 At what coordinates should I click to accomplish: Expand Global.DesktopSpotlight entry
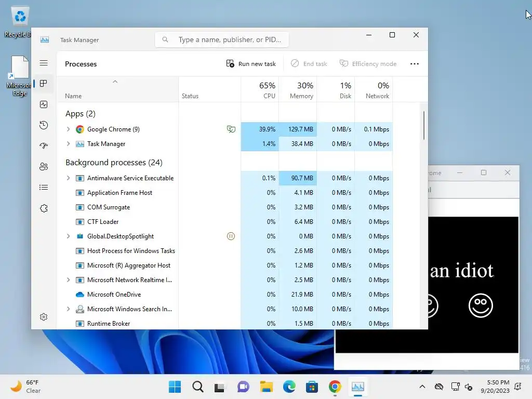click(68, 236)
